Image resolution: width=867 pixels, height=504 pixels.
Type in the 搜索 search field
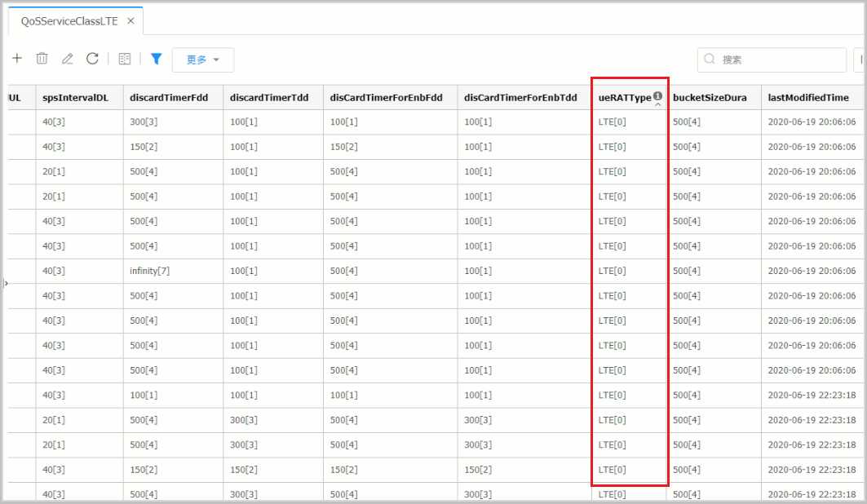tap(779, 60)
